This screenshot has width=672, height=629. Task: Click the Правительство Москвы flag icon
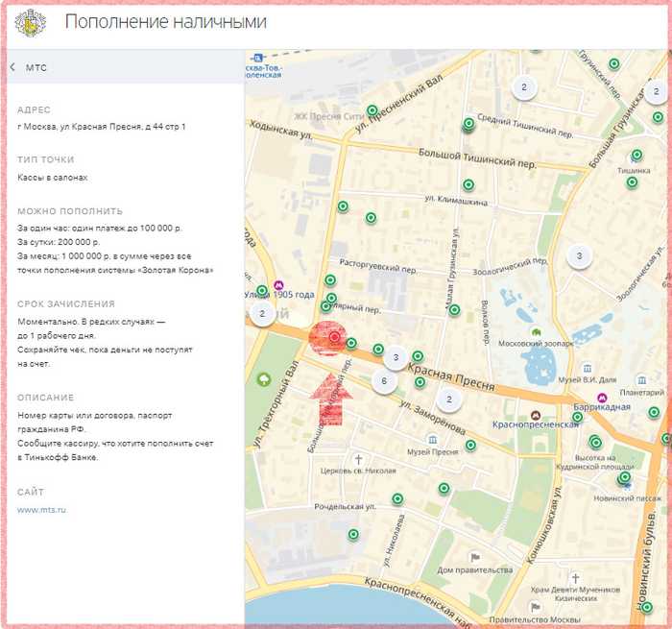[x=535, y=607]
